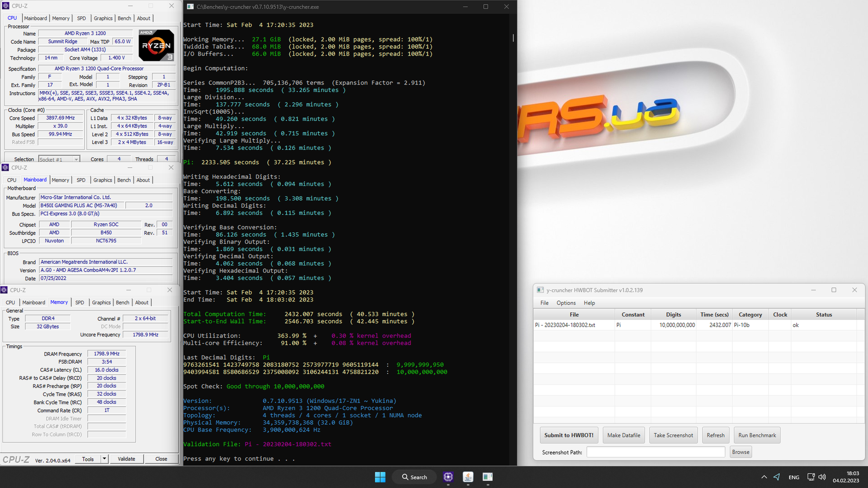The image size is (868, 488).
Task: Click the Browse button for screenshot path
Action: click(741, 452)
